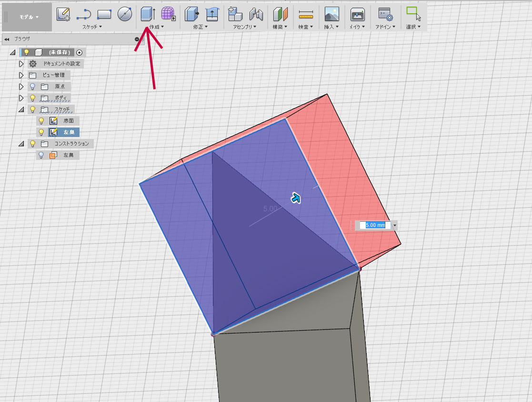Click the Create Form purple icon
532x402 pixels.
click(168, 14)
